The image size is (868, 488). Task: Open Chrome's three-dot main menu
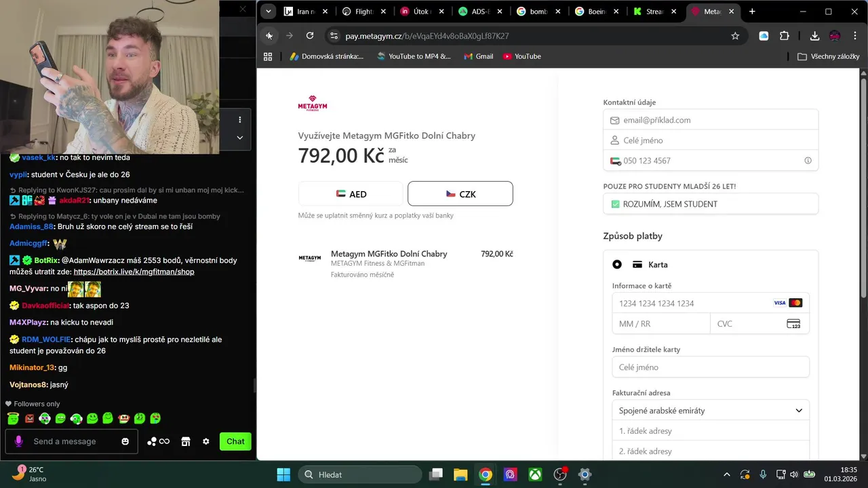click(x=855, y=36)
